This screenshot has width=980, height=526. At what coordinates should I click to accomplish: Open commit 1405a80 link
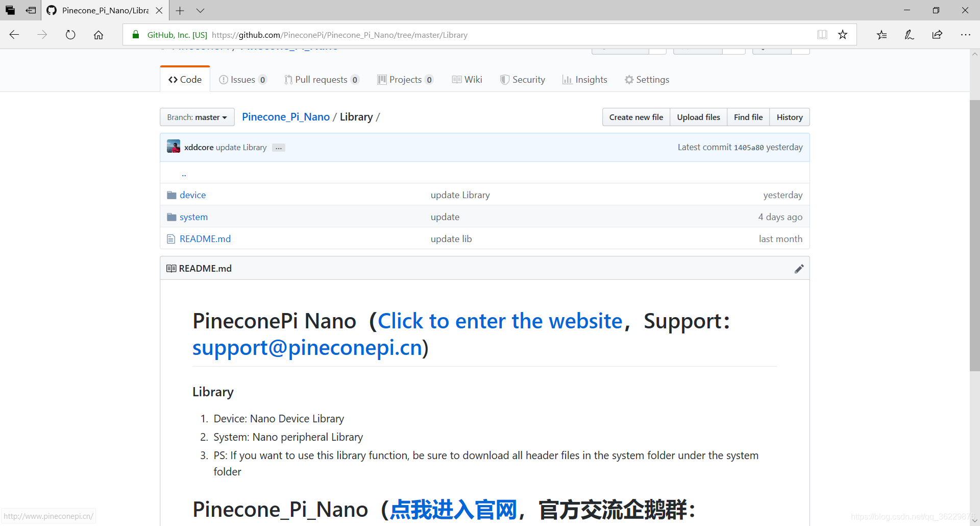coord(749,148)
